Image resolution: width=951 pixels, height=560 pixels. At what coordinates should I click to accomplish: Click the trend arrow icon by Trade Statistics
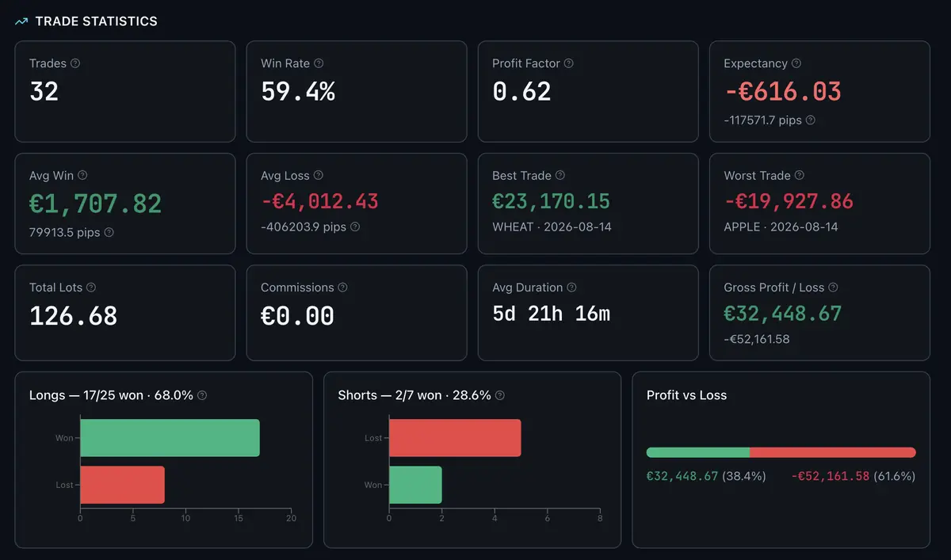click(21, 21)
